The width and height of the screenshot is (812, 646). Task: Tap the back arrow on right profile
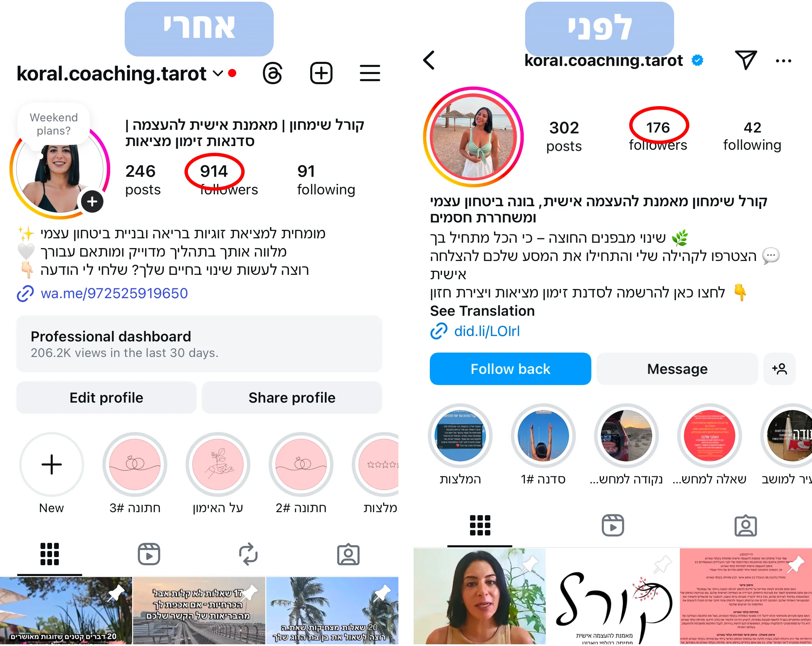point(429,60)
